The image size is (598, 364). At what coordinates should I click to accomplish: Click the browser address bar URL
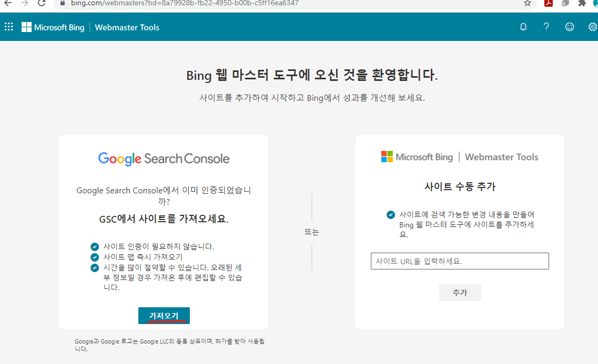[x=185, y=4]
